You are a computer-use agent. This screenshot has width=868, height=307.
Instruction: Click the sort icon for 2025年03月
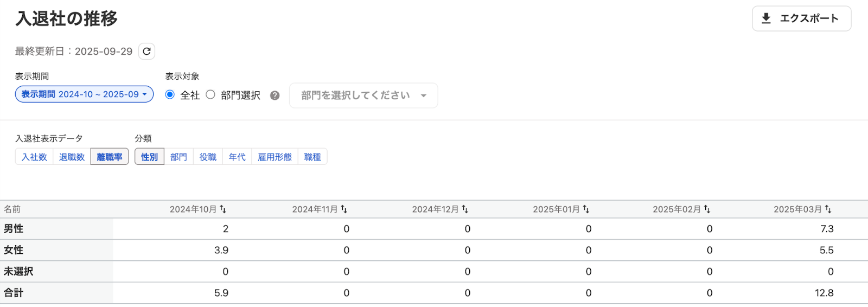[828, 209]
